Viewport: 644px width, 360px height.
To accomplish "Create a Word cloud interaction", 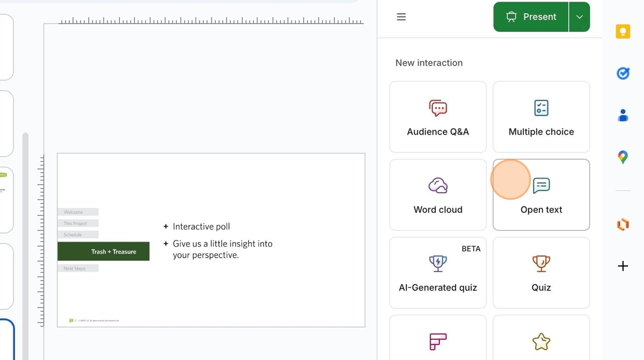I will (438, 194).
